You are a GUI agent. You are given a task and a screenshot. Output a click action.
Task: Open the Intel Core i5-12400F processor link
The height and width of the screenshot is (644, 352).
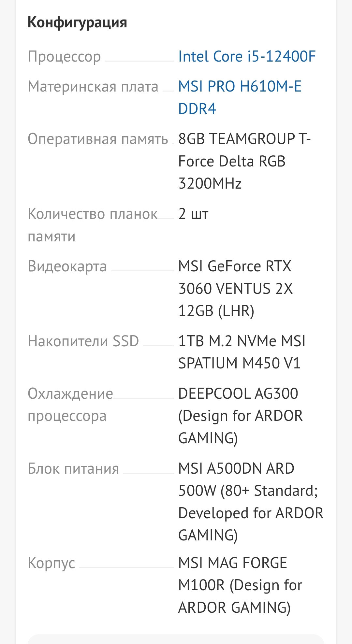tap(247, 56)
